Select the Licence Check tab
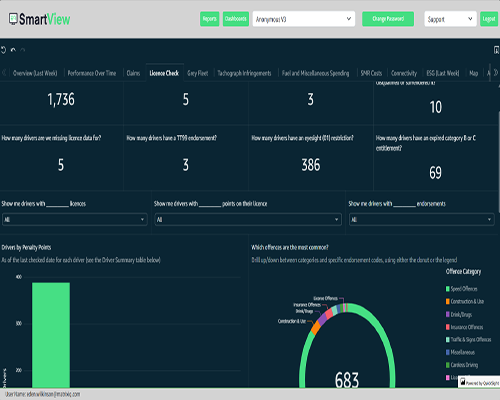The width and height of the screenshot is (500, 400). (164, 73)
